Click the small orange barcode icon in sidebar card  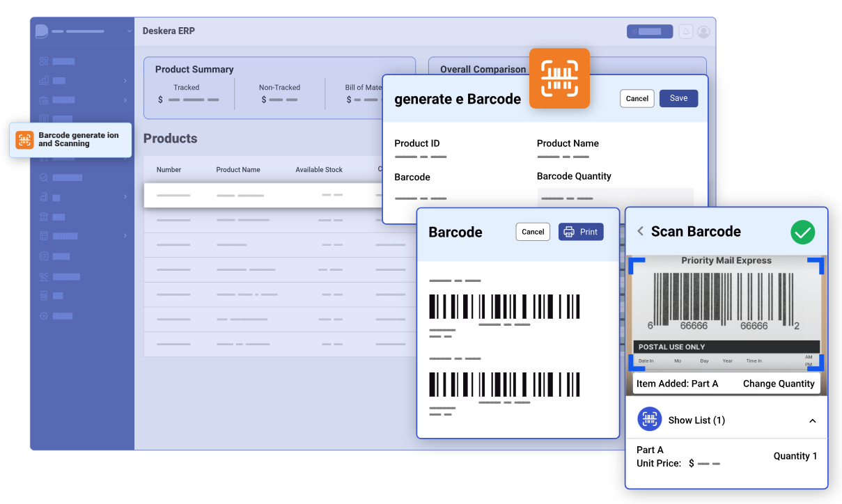coord(25,140)
